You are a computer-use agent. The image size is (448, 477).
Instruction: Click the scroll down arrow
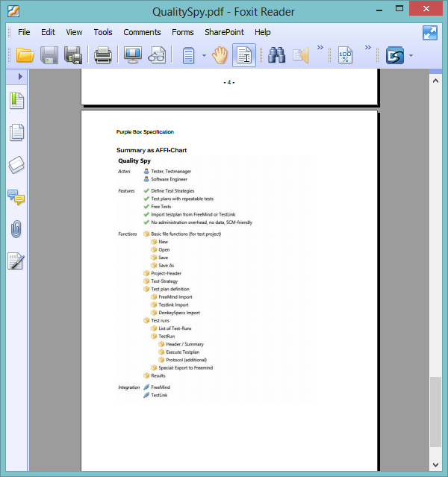[x=435, y=465]
